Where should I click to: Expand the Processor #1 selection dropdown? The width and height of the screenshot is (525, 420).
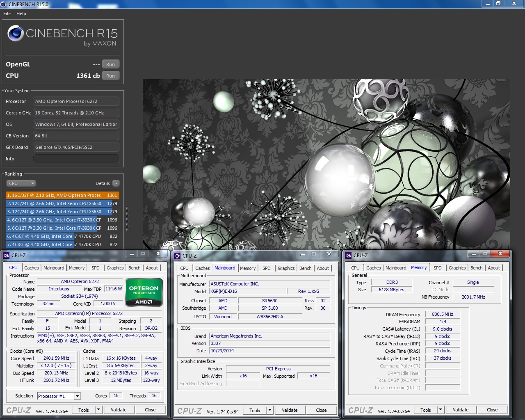[78, 396]
